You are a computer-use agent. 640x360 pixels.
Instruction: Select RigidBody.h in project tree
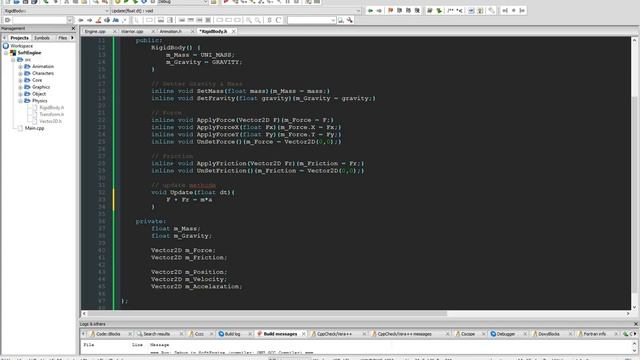(x=51, y=108)
